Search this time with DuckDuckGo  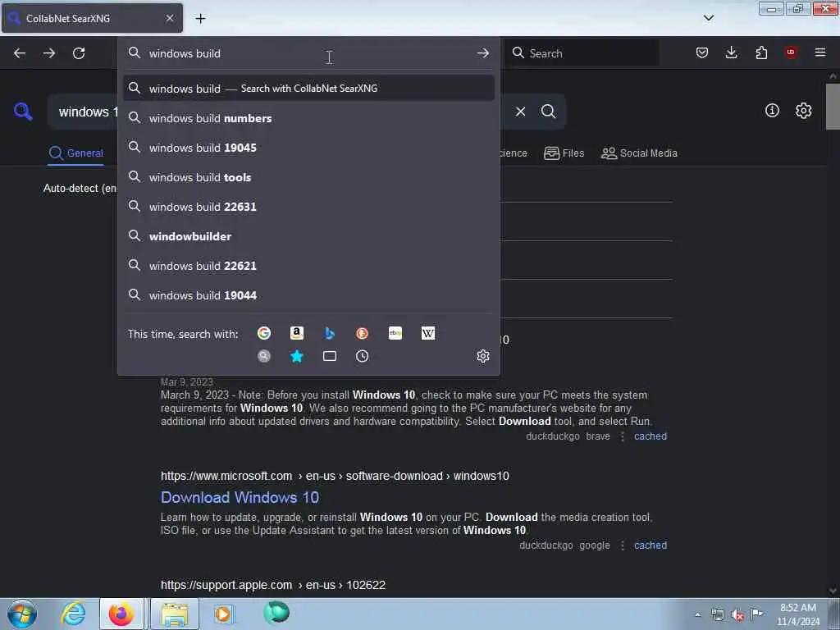[362, 333]
